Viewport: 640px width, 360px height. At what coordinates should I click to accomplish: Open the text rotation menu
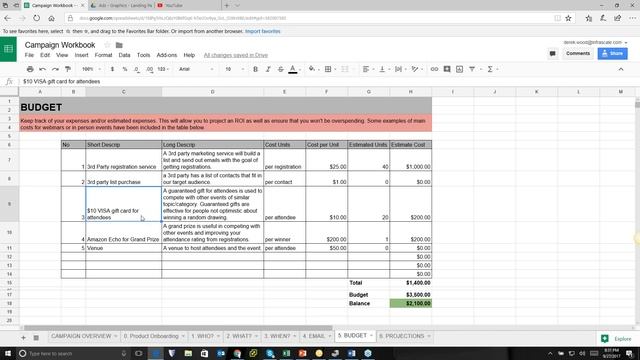pyautogui.click(x=415, y=69)
